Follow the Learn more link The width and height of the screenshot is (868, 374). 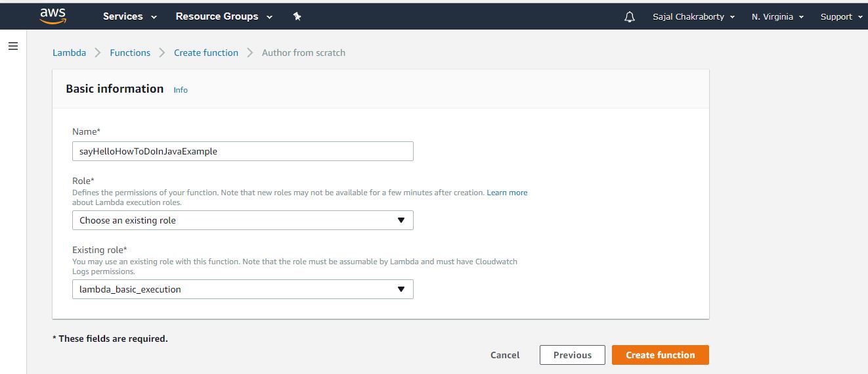click(507, 193)
